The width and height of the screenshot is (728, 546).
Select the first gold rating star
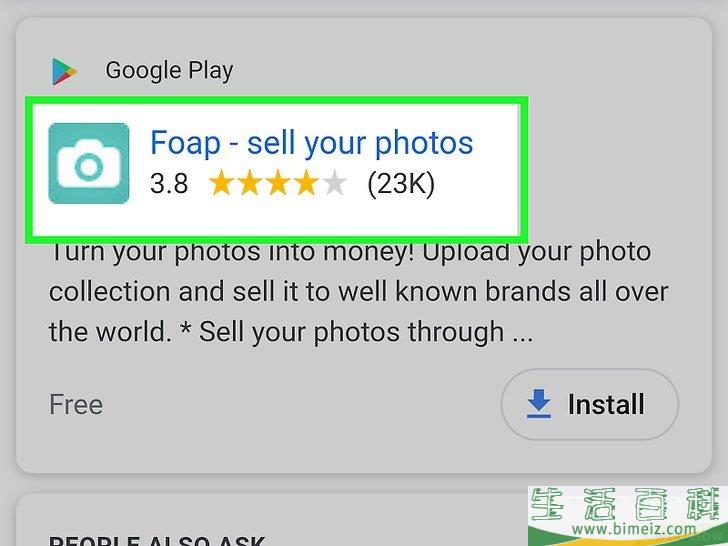221,183
